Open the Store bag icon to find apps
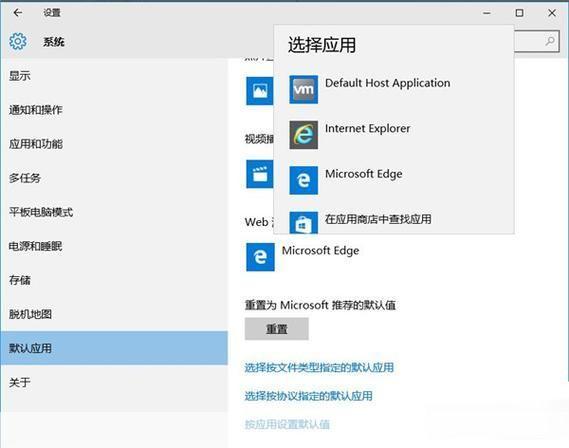569x448 pixels. pos(303,223)
